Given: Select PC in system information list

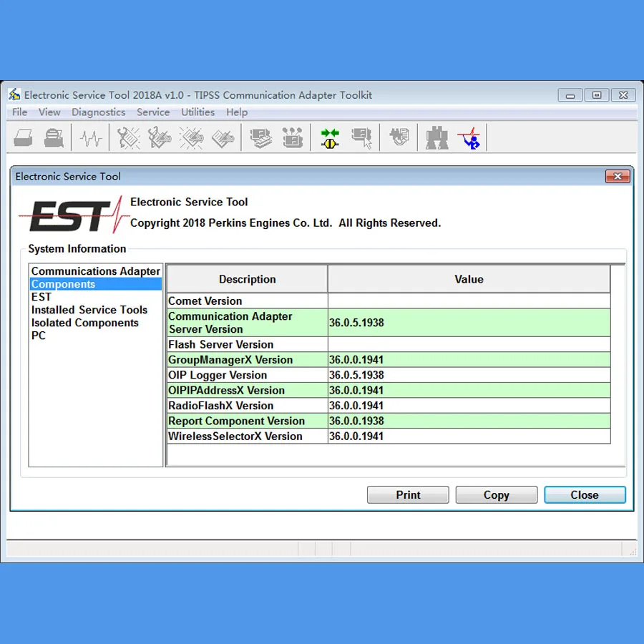Looking at the screenshot, I should pyautogui.click(x=96, y=336).
